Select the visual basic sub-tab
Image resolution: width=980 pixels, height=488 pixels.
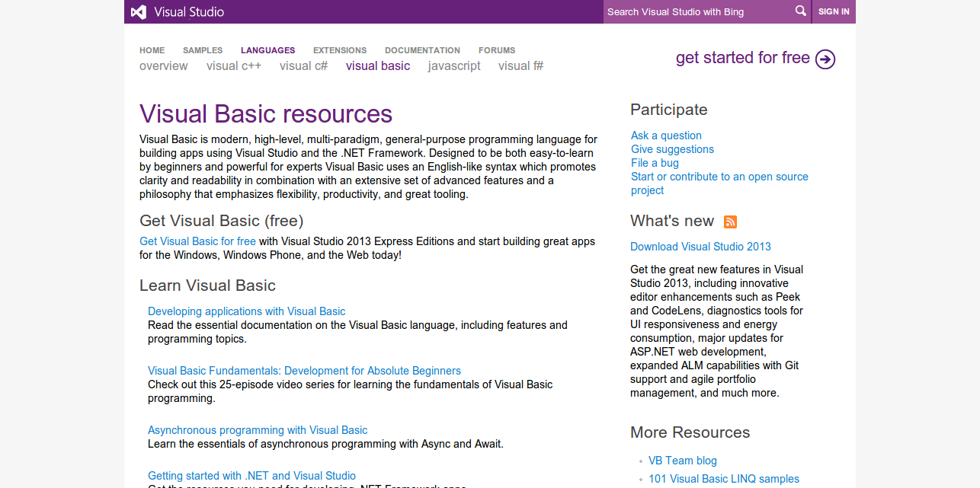[378, 66]
